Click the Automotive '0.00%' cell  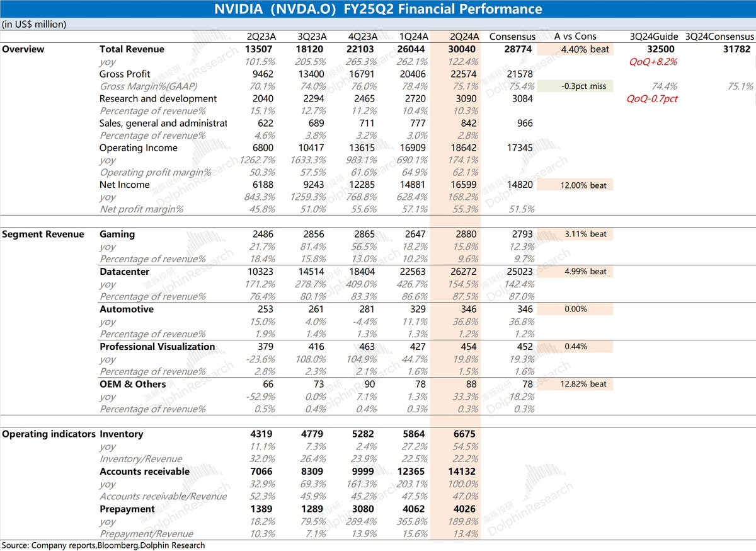(x=575, y=309)
